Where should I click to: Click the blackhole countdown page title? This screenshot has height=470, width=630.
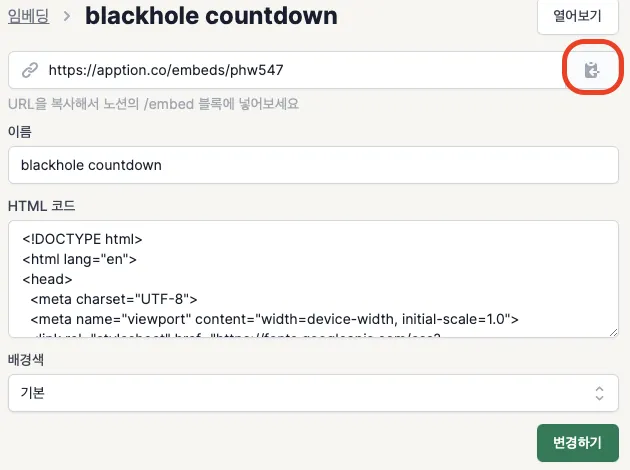(x=211, y=16)
